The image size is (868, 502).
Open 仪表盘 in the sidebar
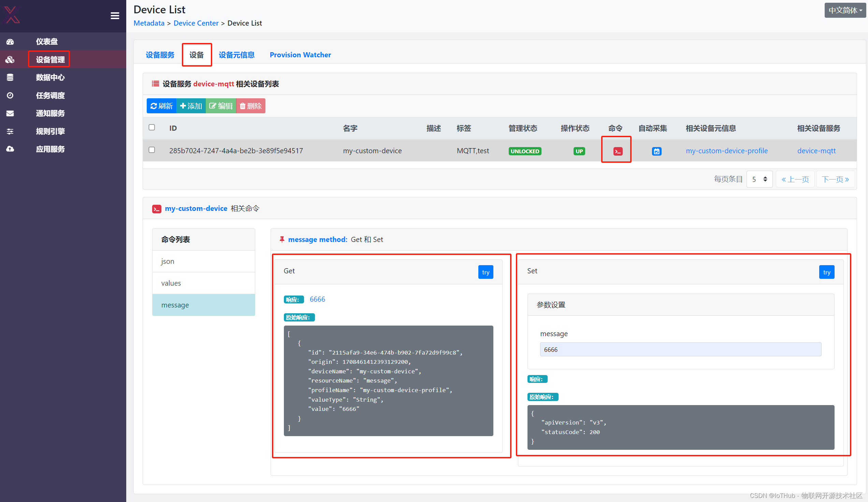(x=47, y=42)
